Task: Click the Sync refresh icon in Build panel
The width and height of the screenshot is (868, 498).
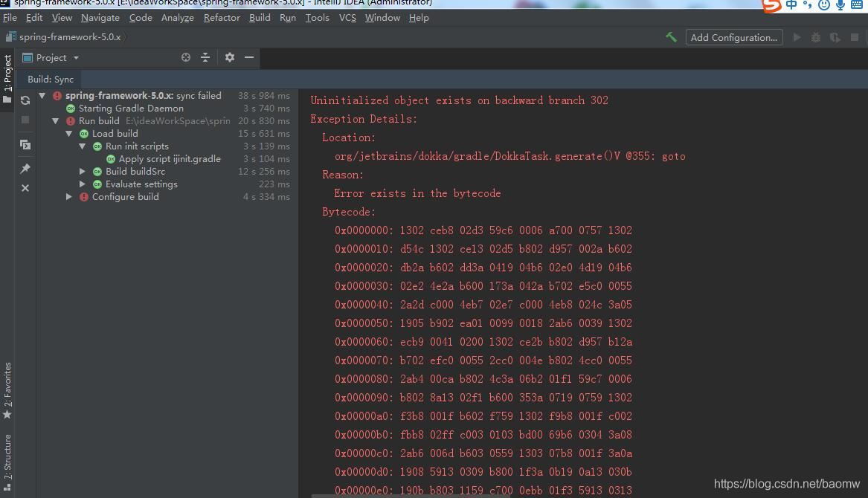Action: (25, 100)
